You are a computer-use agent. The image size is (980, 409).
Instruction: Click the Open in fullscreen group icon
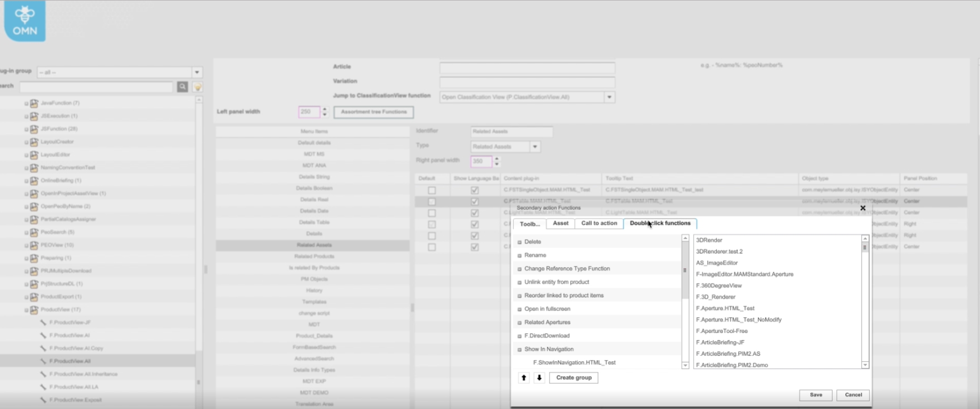[x=520, y=309]
